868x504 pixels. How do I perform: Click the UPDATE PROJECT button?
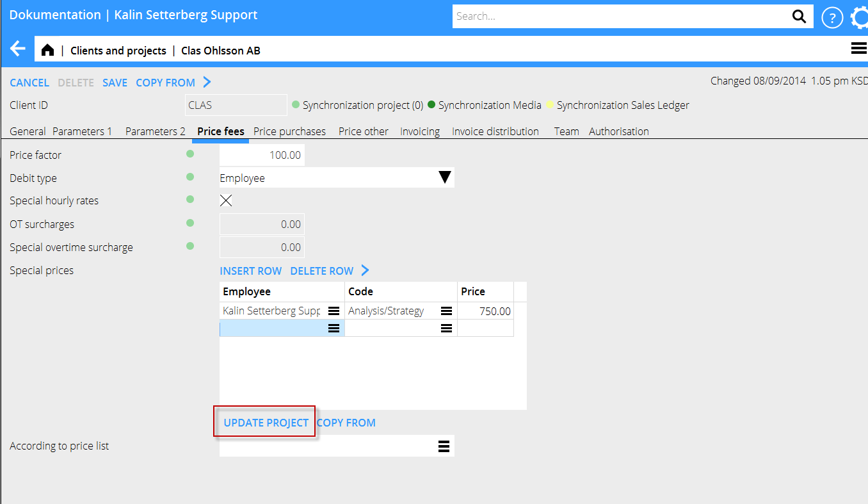(x=266, y=423)
